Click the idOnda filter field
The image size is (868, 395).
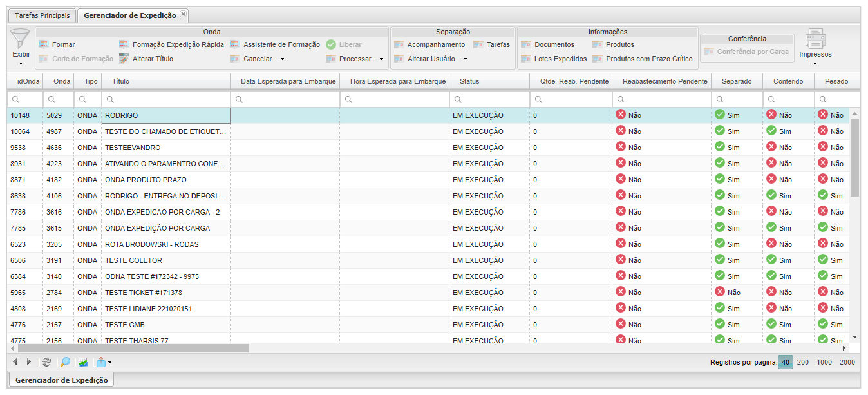[x=25, y=100]
